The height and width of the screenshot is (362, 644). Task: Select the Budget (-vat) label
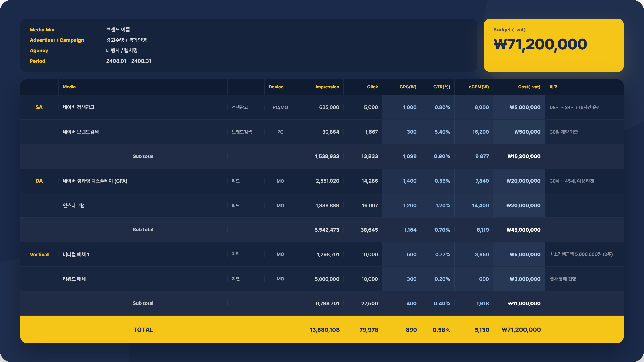tap(510, 30)
